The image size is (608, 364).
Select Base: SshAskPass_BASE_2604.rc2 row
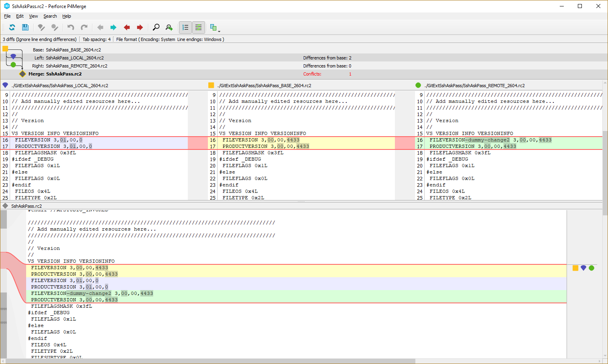click(x=304, y=50)
